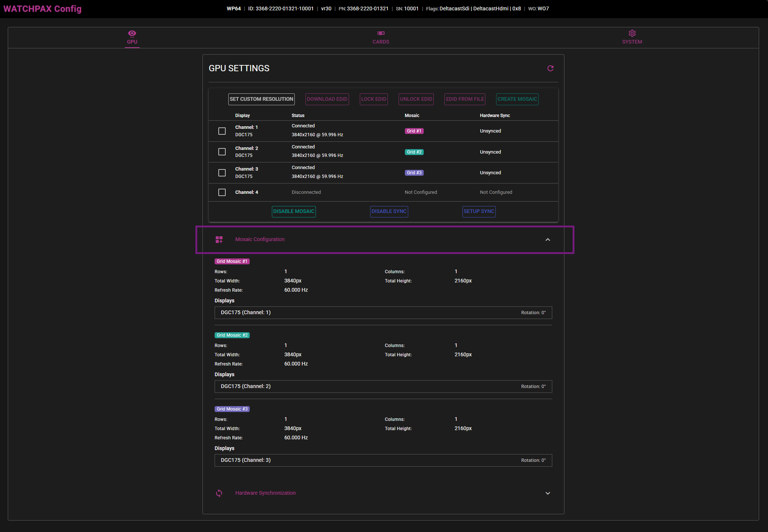768x532 pixels.
Task: Tick the Channel: 4 disconnected checkbox
Action: (x=222, y=192)
